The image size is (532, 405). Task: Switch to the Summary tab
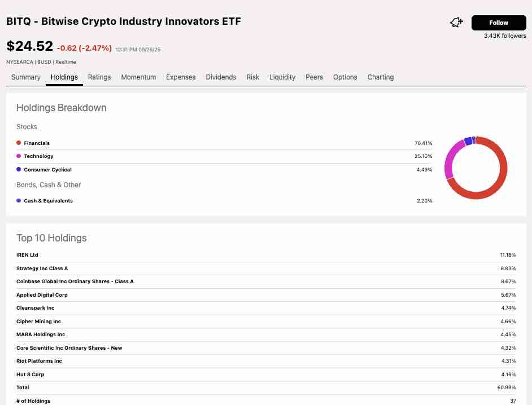click(x=26, y=77)
